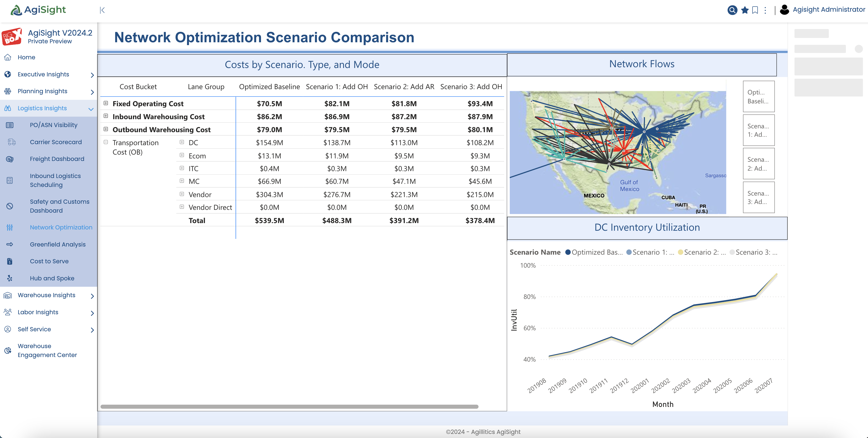This screenshot has height=438, width=868.
Task: Click the Freight Dashboard icon
Action: pyautogui.click(x=10, y=159)
